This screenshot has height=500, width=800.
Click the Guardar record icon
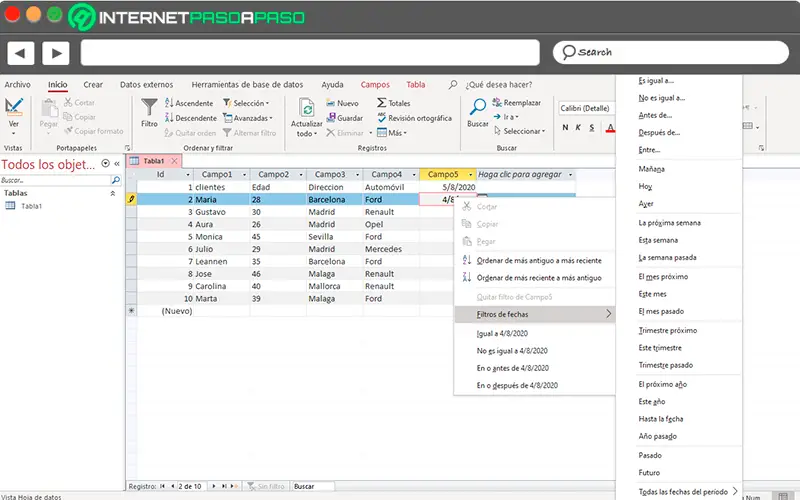[329, 118]
